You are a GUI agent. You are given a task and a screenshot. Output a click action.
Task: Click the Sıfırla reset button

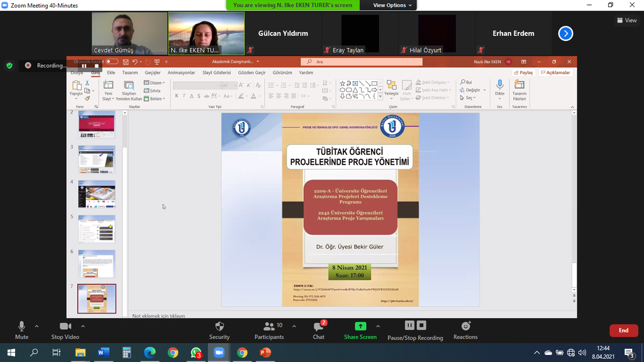(x=152, y=91)
